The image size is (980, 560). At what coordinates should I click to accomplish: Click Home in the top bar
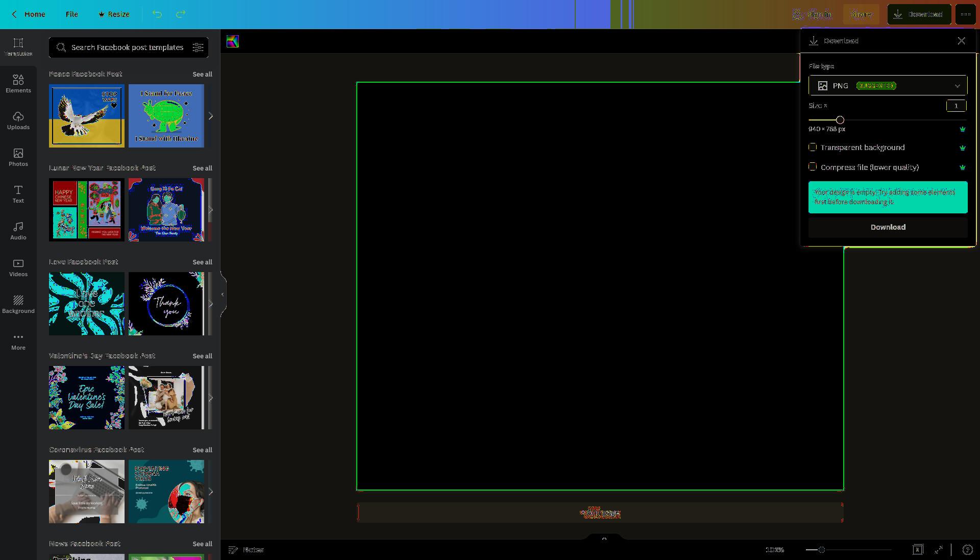tap(35, 14)
